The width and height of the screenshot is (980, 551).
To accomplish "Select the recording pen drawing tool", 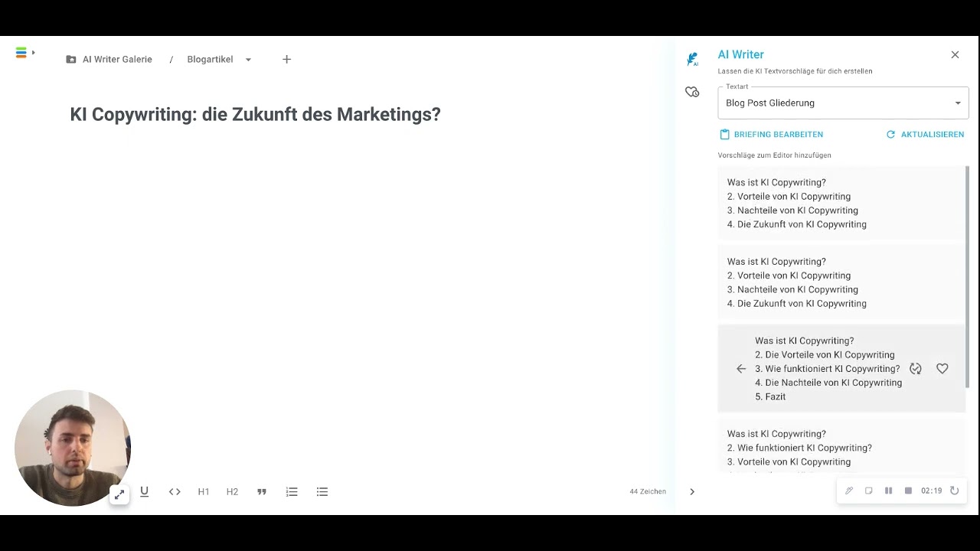I will coord(849,491).
